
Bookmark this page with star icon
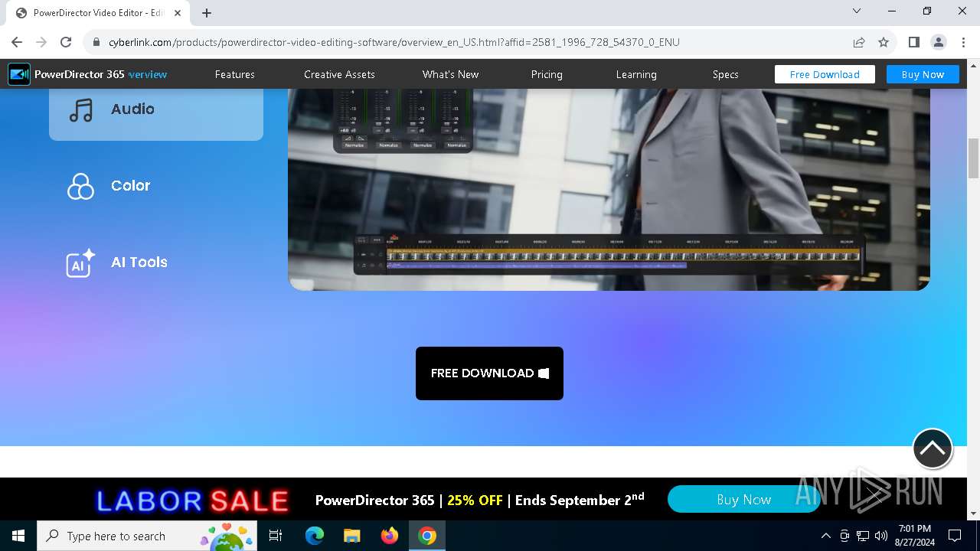click(884, 42)
